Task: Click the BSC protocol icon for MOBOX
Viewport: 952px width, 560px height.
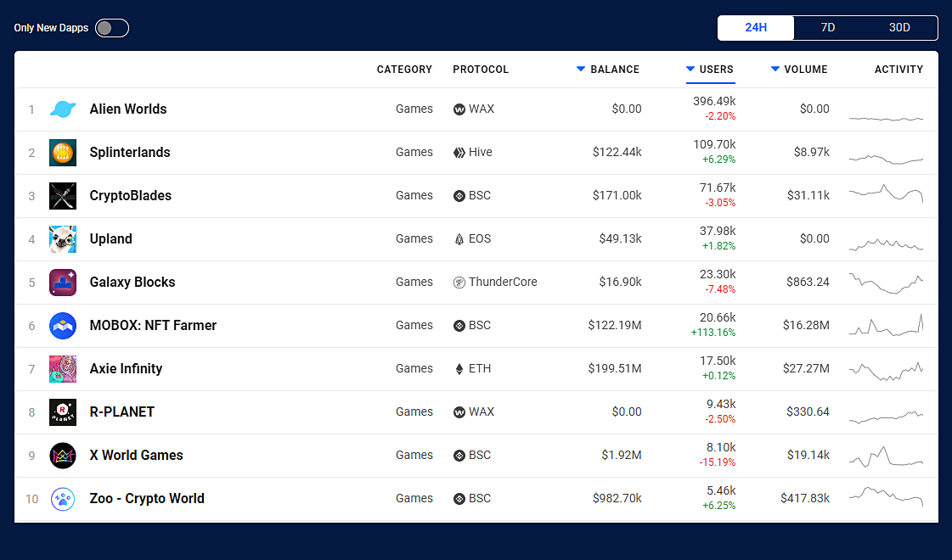Action: click(459, 326)
